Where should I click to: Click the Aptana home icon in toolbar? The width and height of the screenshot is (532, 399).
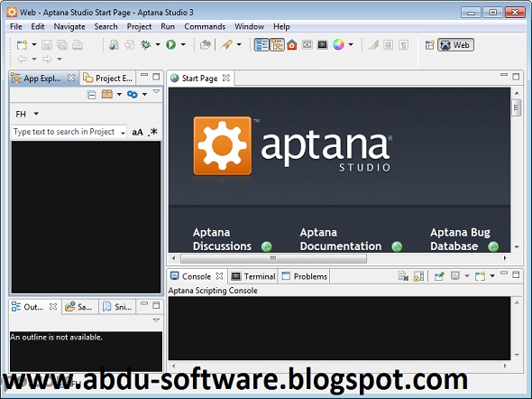pos(292,44)
